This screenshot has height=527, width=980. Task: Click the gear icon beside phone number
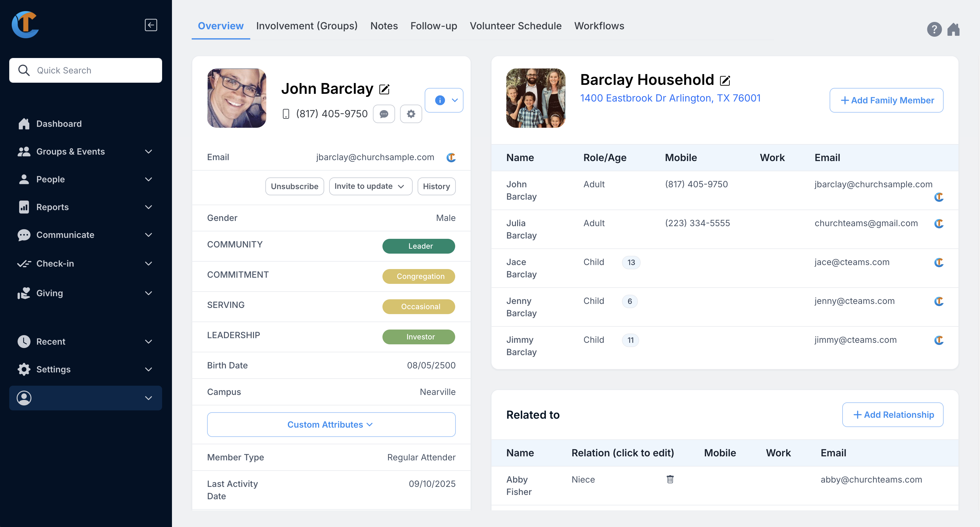pyautogui.click(x=411, y=114)
